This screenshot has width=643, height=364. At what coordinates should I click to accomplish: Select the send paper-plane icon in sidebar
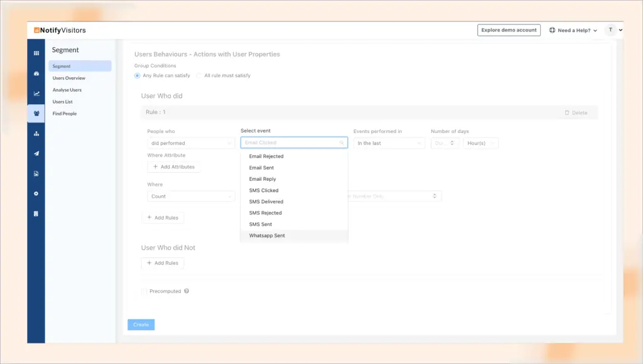coord(36,153)
